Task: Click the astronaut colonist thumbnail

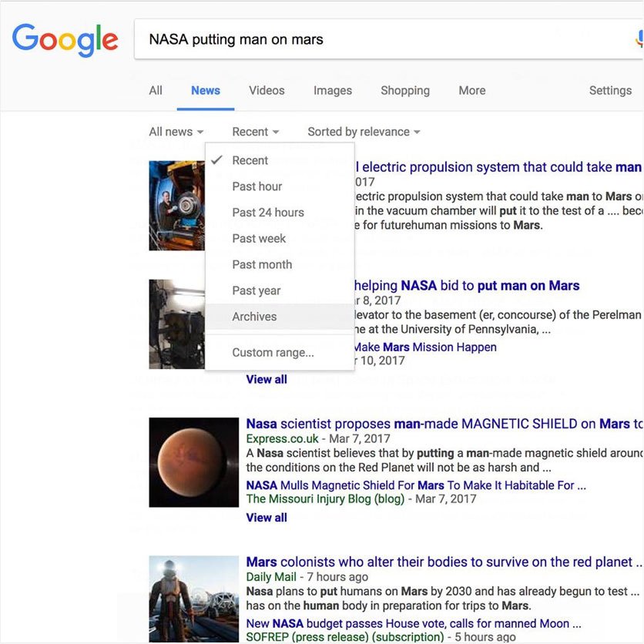Action: 194,599
